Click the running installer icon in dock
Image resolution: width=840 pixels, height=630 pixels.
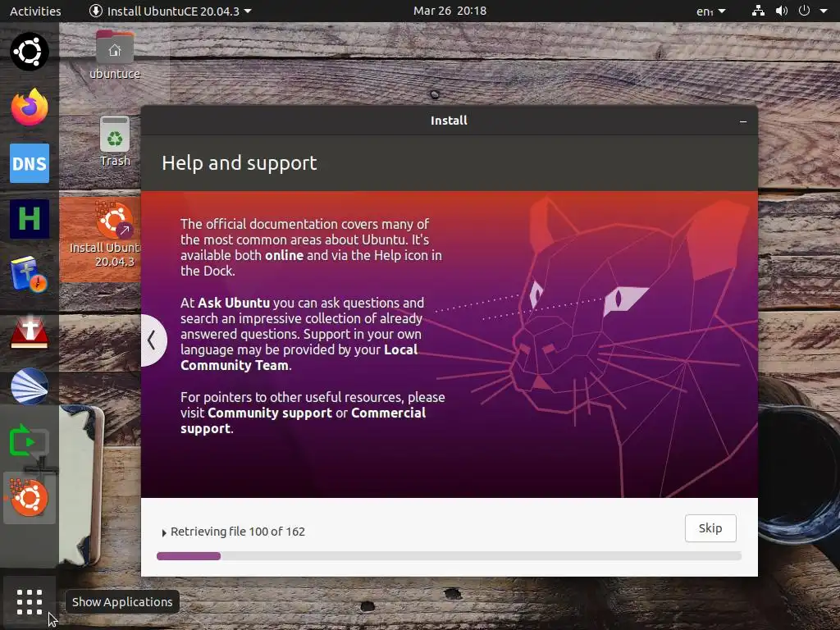29,498
